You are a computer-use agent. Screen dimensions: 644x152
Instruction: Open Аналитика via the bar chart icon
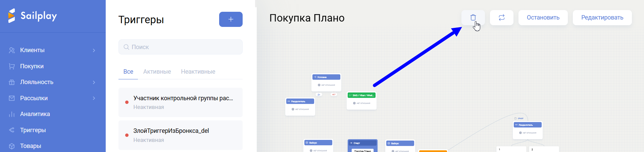tap(12, 114)
